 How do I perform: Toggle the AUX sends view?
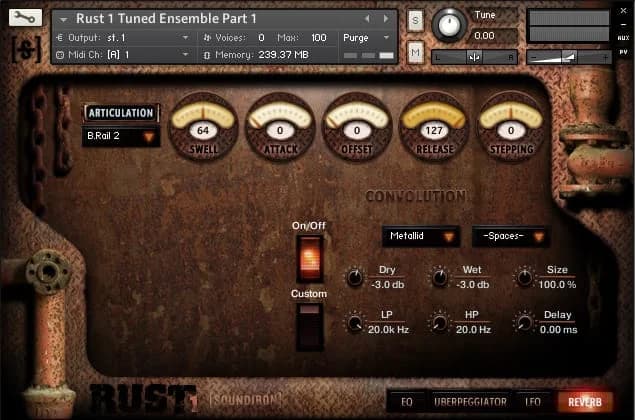(x=623, y=38)
